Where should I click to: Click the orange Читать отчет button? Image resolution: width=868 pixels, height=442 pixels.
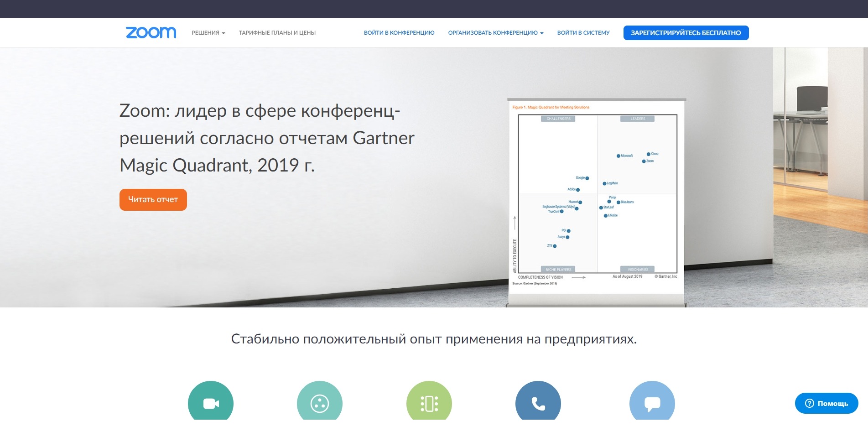click(x=153, y=200)
